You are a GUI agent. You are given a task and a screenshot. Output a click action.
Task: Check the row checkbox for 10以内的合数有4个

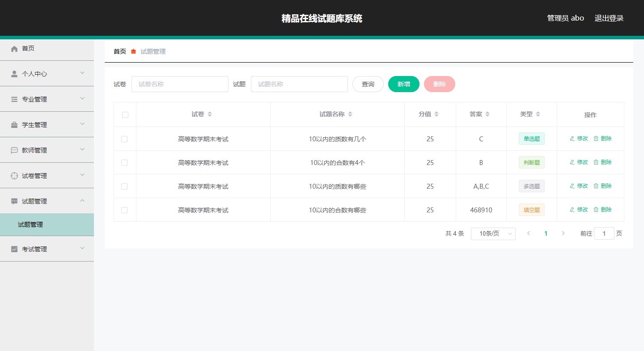[x=124, y=163]
